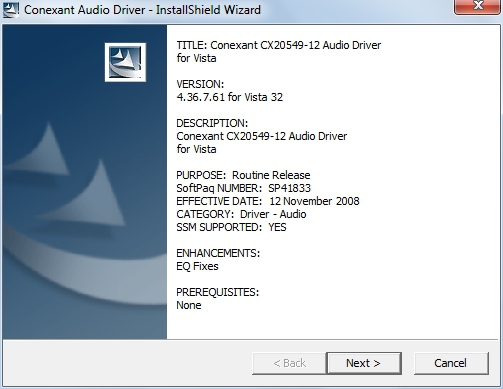This screenshot has width=503, height=389.
Task: Click the PREREQUISITES: label
Action: pyautogui.click(x=218, y=292)
